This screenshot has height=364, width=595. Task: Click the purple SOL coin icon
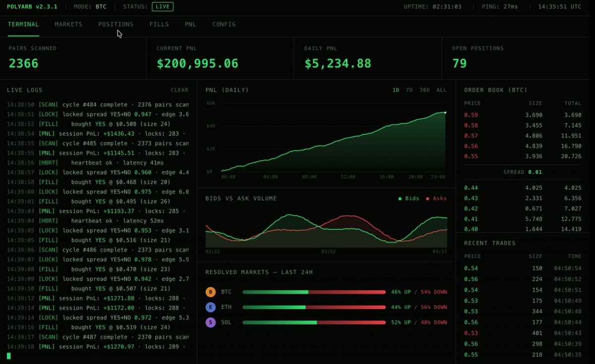[x=210, y=322]
